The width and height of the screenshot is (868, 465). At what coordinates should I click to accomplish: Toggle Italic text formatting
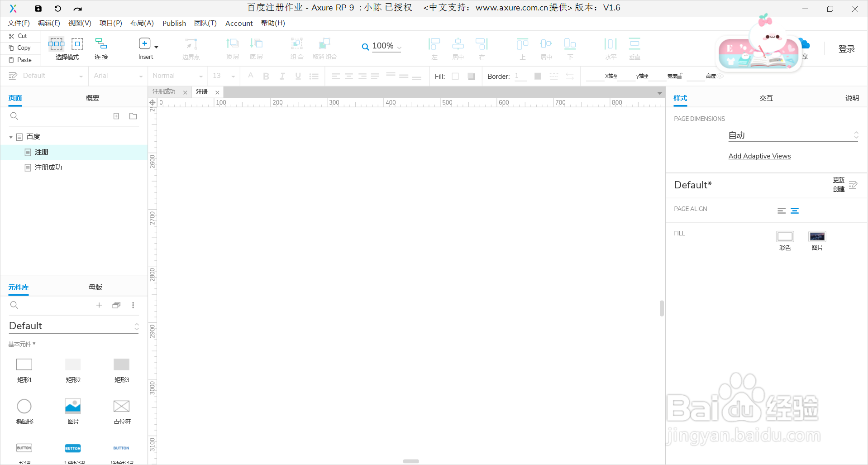tap(282, 76)
